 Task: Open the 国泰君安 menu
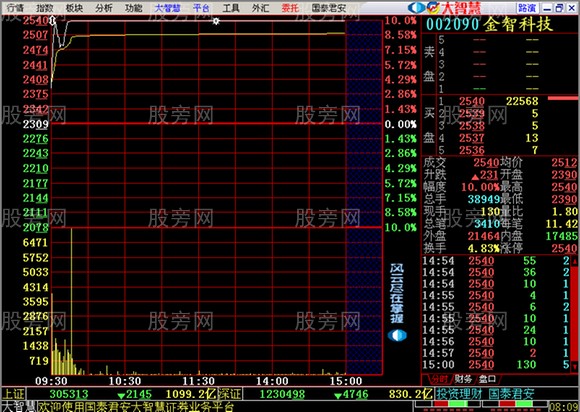[x=329, y=8]
